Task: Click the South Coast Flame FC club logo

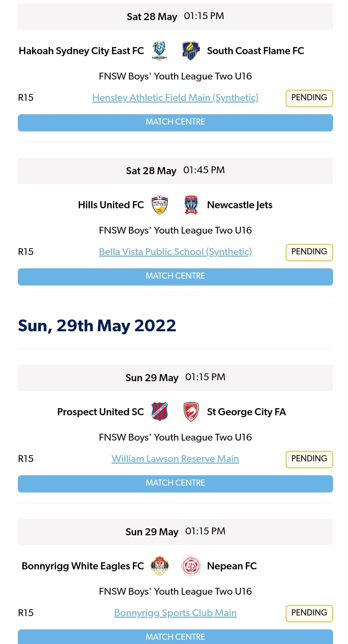Action: [191, 51]
